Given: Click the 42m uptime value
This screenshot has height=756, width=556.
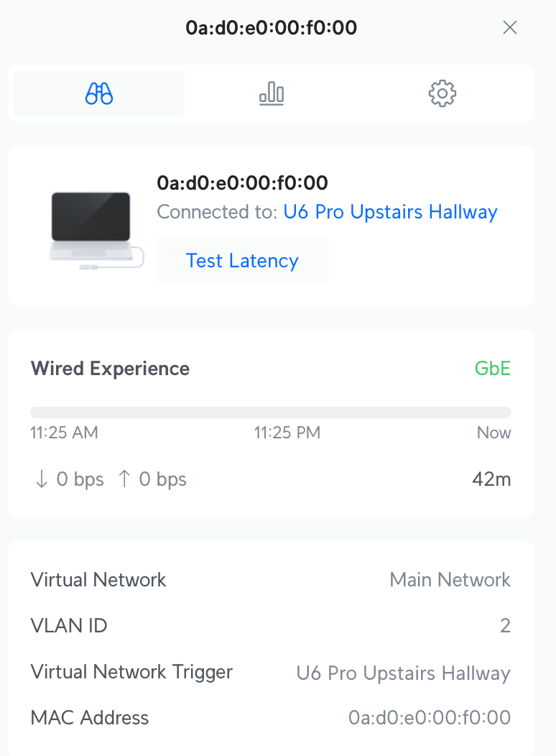Looking at the screenshot, I should click(491, 479).
